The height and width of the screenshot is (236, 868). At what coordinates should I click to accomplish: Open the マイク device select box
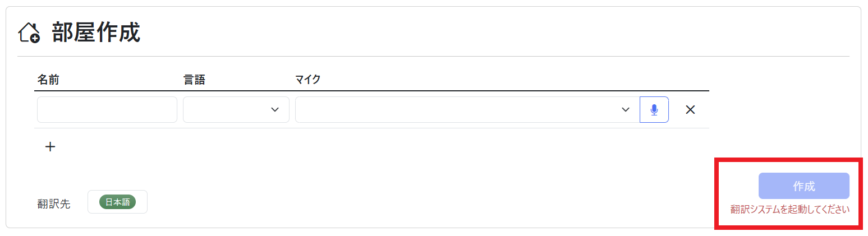[460, 110]
